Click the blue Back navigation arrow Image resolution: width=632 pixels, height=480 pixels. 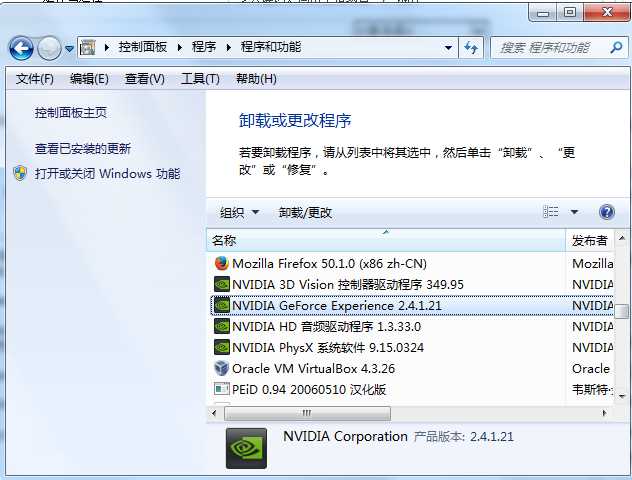point(21,48)
